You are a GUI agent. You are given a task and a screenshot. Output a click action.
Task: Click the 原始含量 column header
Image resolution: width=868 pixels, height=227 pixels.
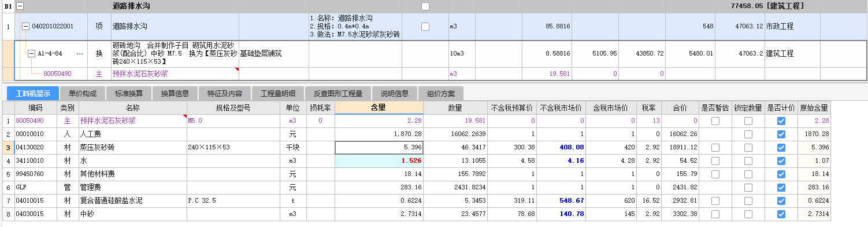point(814,108)
